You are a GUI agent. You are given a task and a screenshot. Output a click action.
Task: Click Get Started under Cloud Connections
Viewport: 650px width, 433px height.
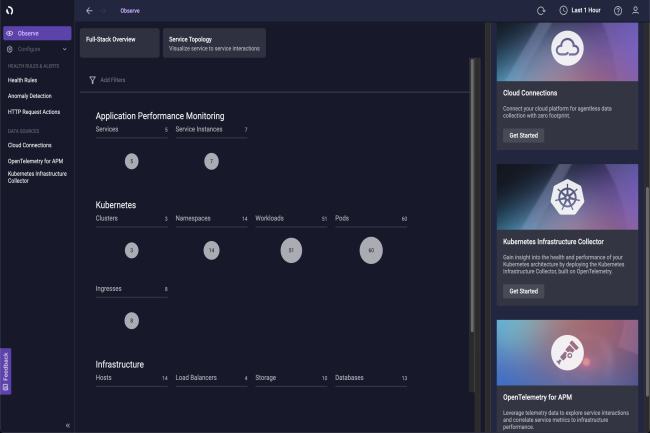tap(524, 135)
